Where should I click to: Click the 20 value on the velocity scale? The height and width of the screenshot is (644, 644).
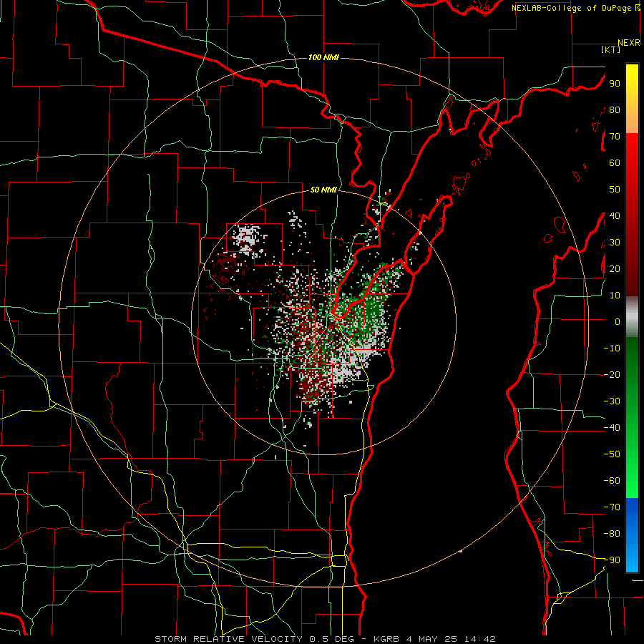615,268
